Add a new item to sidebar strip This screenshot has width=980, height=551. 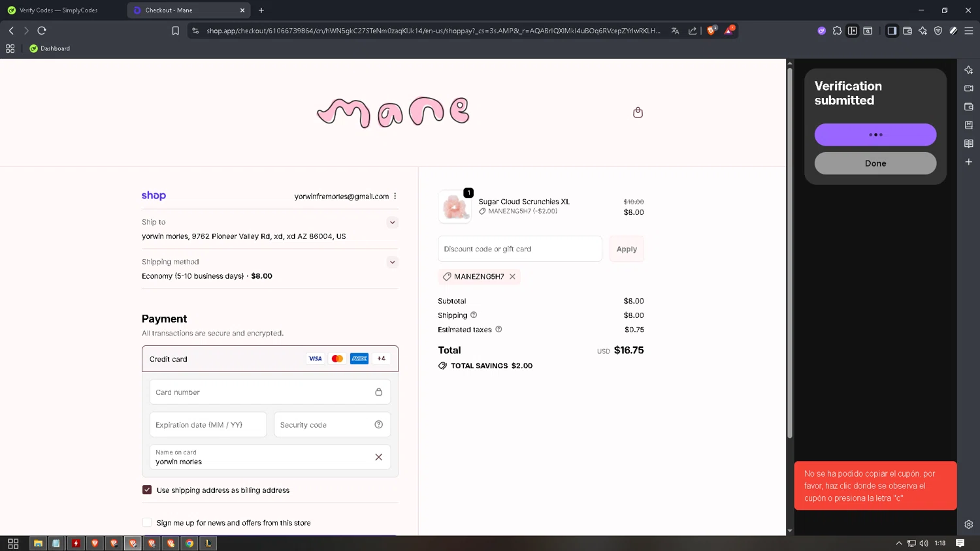pos(968,161)
